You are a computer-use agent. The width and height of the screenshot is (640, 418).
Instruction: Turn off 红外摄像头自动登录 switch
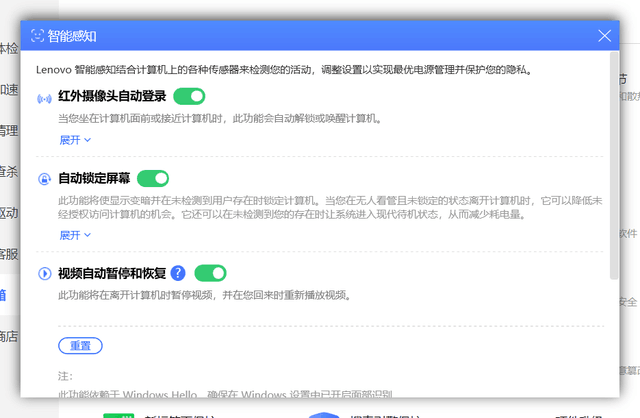click(189, 96)
